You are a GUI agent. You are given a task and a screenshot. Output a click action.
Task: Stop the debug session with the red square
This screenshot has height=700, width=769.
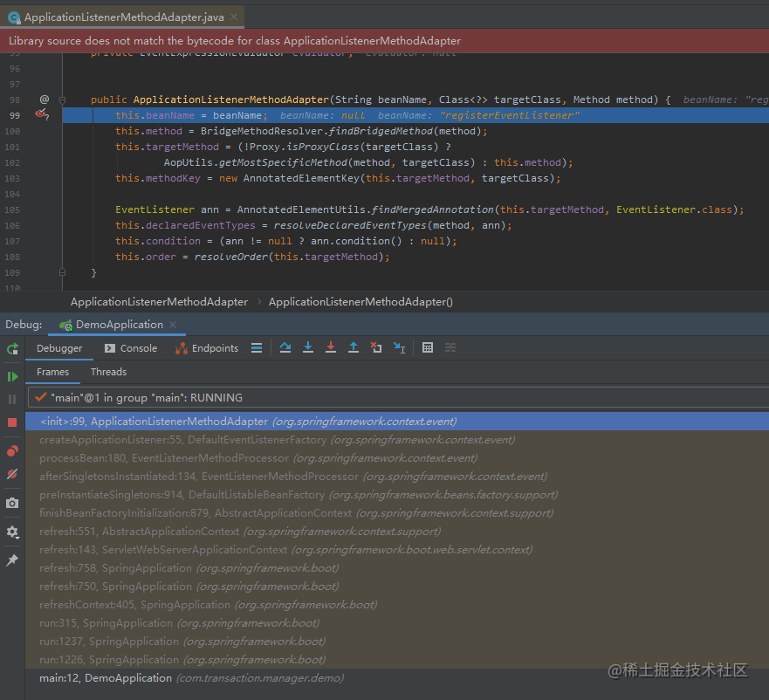coord(12,422)
